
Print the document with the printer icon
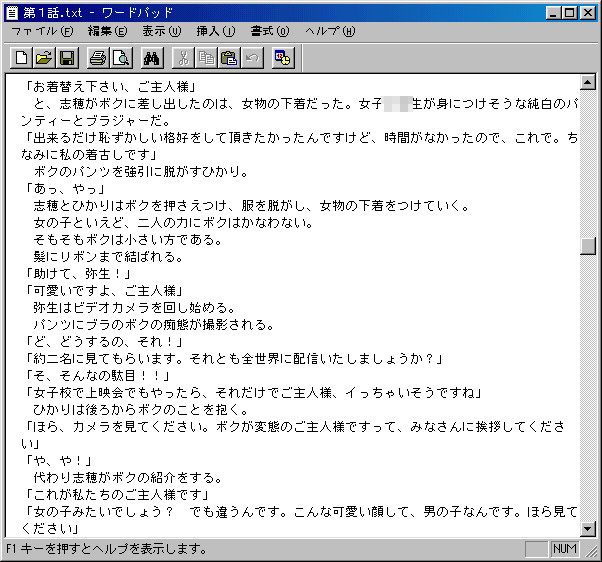coord(98,58)
